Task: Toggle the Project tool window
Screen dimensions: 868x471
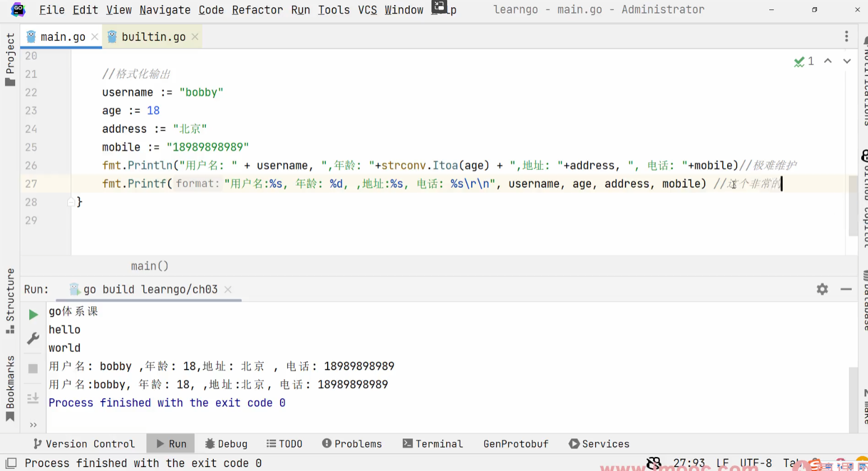Action: (10, 59)
